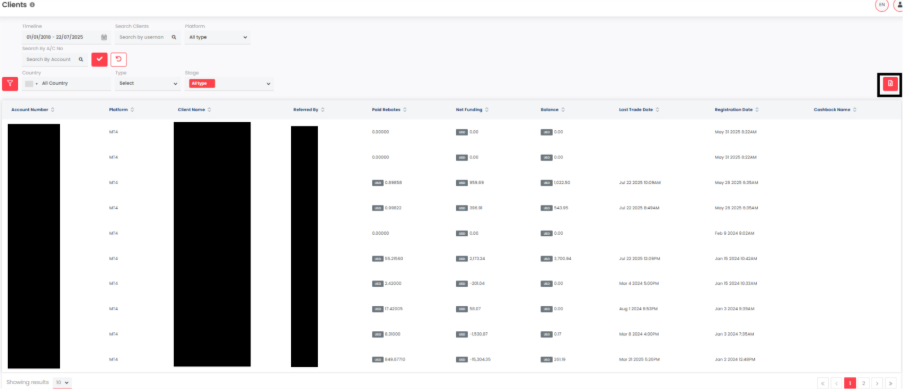Sort by Net Funding column arrows
Image resolution: width=903 pixels, height=390 pixels.
click(x=487, y=109)
